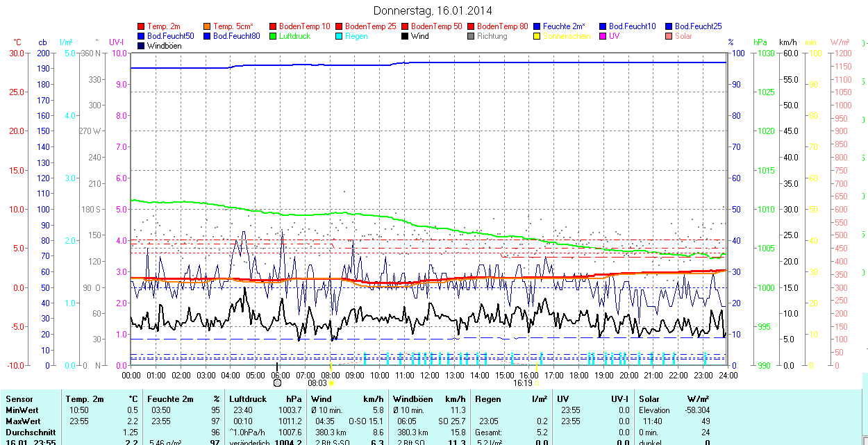Image resolution: width=868 pixels, height=445 pixels.
Task: Click the pink Solar legend swatch
Action: (669, 36)
